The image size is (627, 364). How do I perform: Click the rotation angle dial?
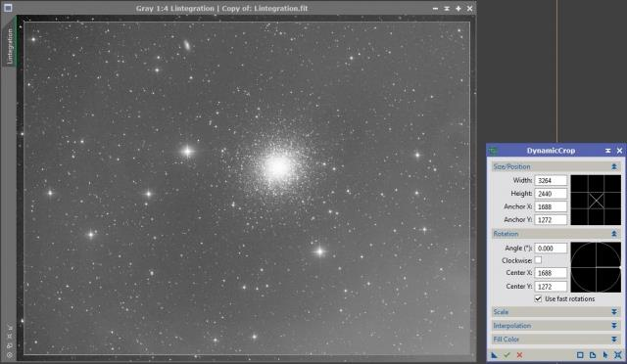click(596, 267)
